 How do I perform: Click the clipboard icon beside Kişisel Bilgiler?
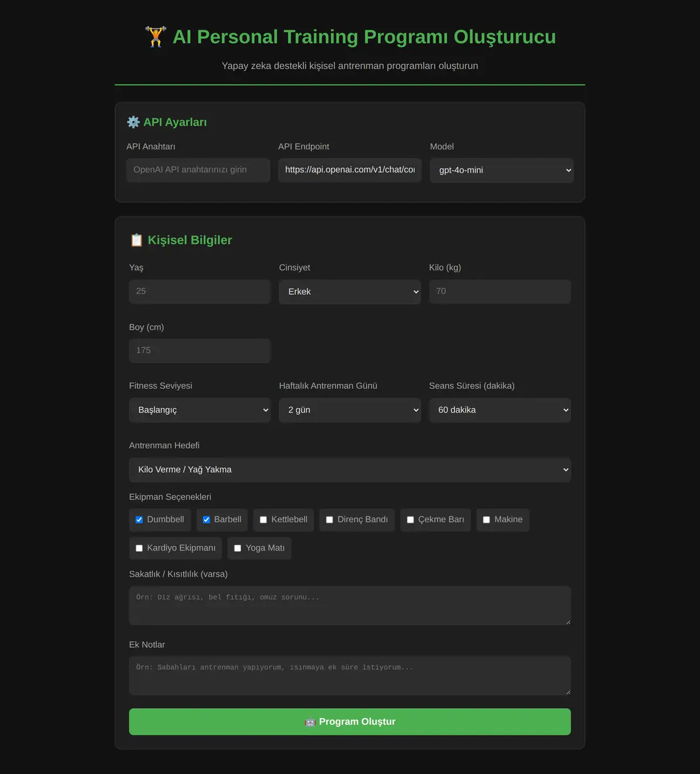click(136, 240)
